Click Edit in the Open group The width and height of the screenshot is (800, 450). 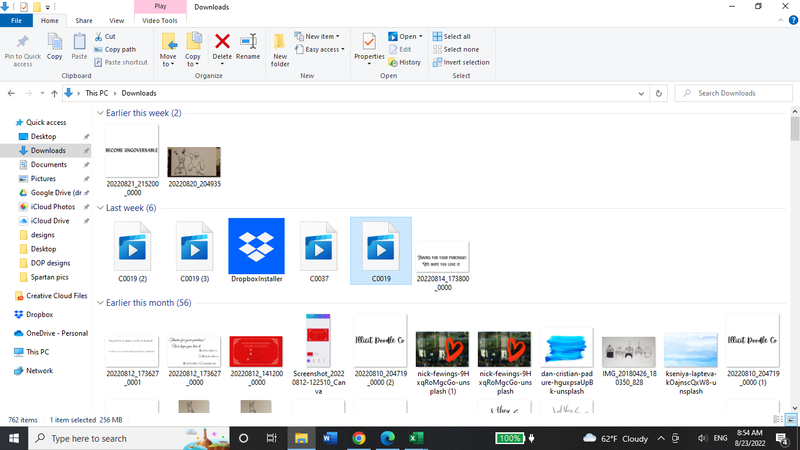point(401,49)
